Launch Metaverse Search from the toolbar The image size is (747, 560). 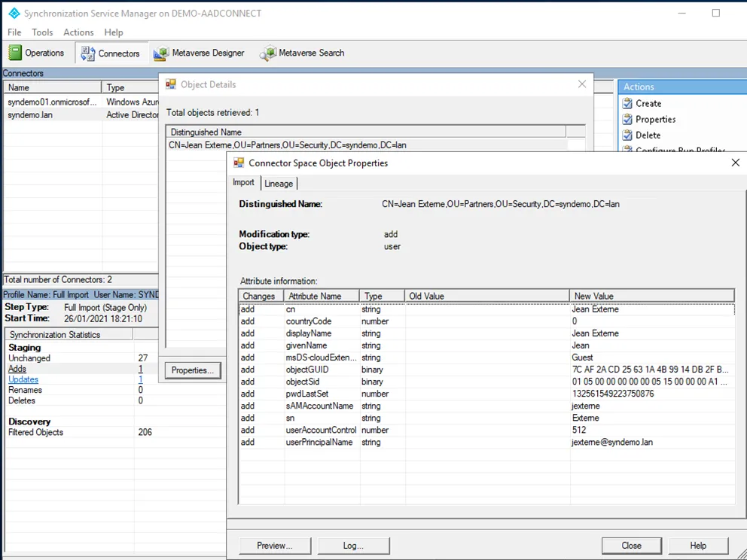[303, 53]
